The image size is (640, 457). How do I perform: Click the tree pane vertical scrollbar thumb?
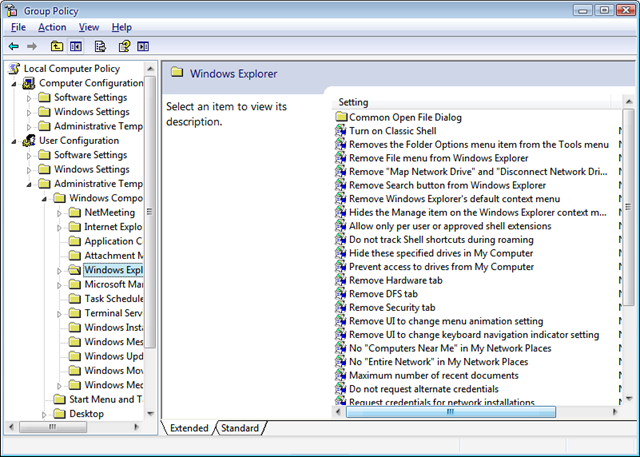click(150, 212)
